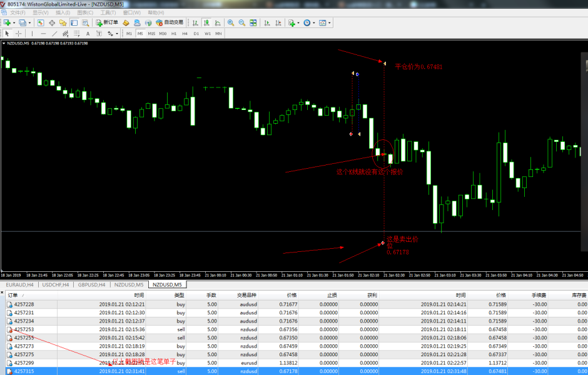The height and width of the screenshot is (375, 588).
Task: Select the horizontal line drawing tool
Action: pos(43,33)
